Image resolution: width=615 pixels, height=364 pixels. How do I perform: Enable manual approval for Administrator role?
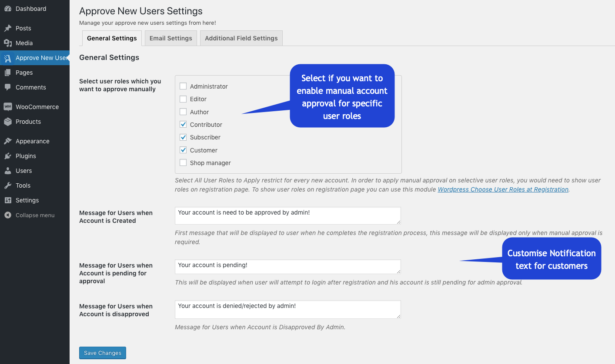tap(183, 86)
